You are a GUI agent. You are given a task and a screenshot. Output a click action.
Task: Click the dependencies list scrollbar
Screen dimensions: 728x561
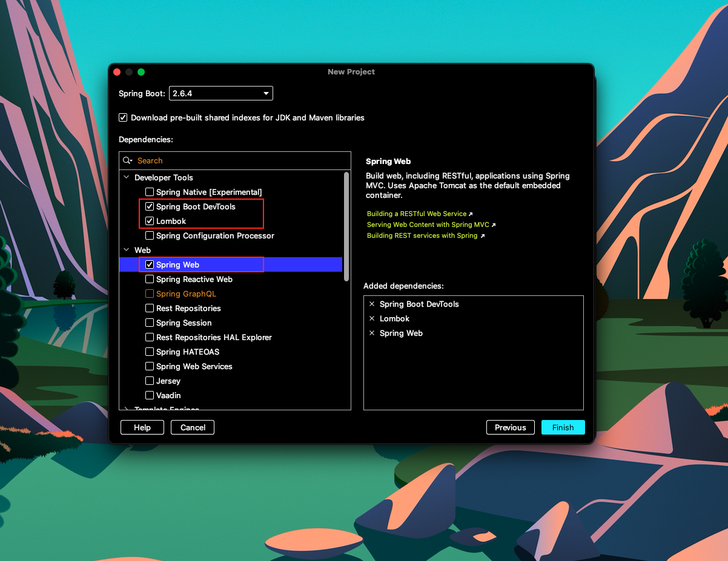coord(346,226)
